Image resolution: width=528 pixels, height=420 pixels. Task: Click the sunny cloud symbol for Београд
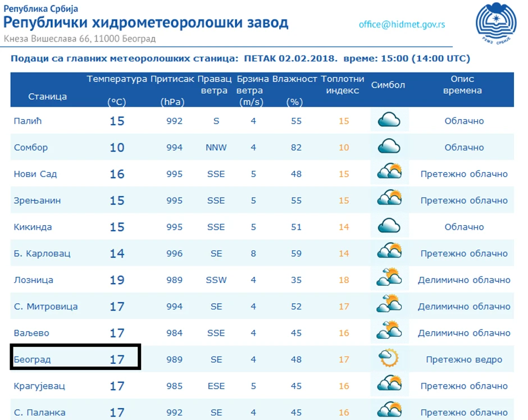(x=388, y=359)
